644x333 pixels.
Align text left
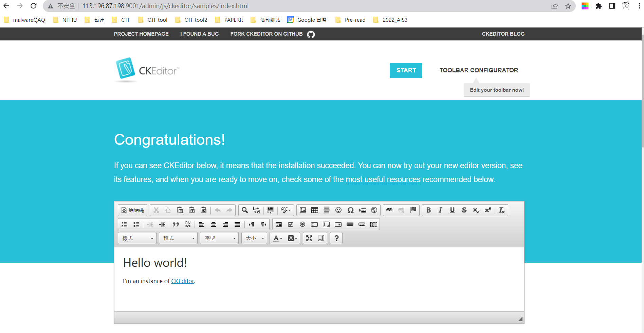[202, 225]
